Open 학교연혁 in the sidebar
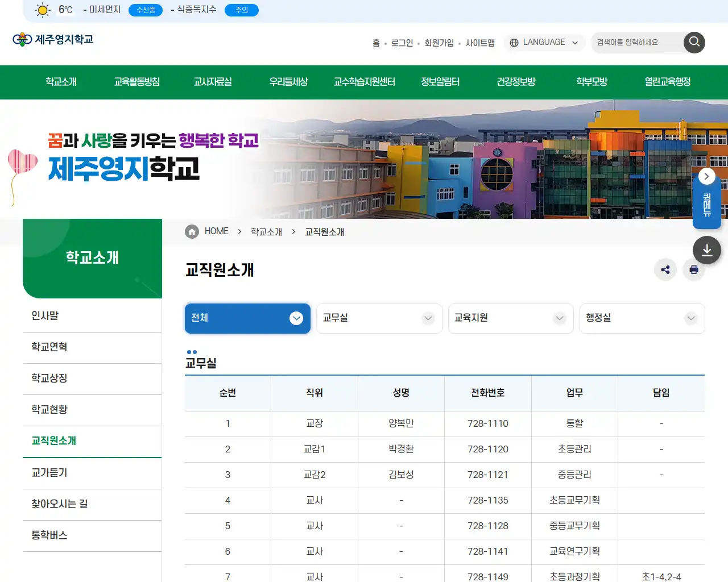This screenshot has width=728, height=582. [x=92, y=347]
